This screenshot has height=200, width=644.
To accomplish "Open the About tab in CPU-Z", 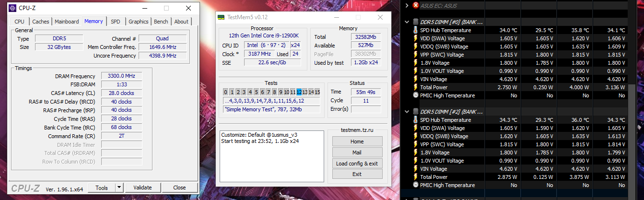I will pos(181,22).
